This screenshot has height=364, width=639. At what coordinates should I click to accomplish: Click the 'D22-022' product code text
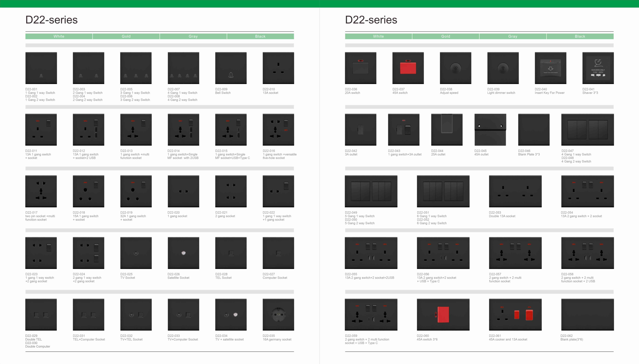pos(269,213)
